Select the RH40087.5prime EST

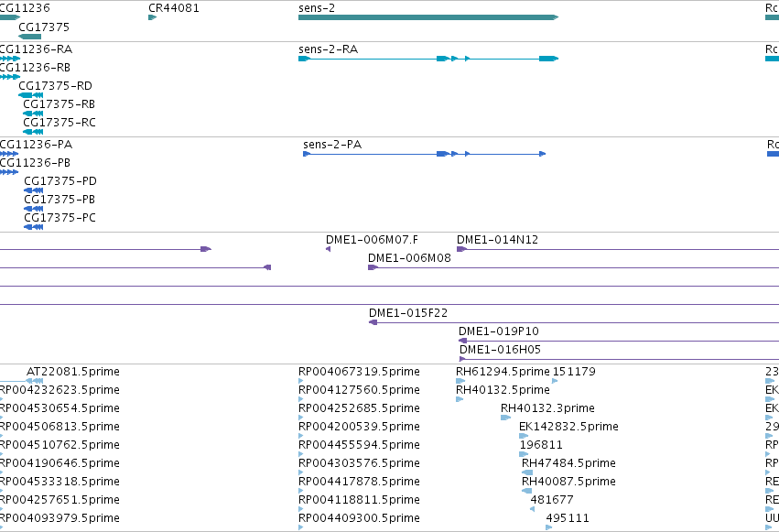point(568,482)
